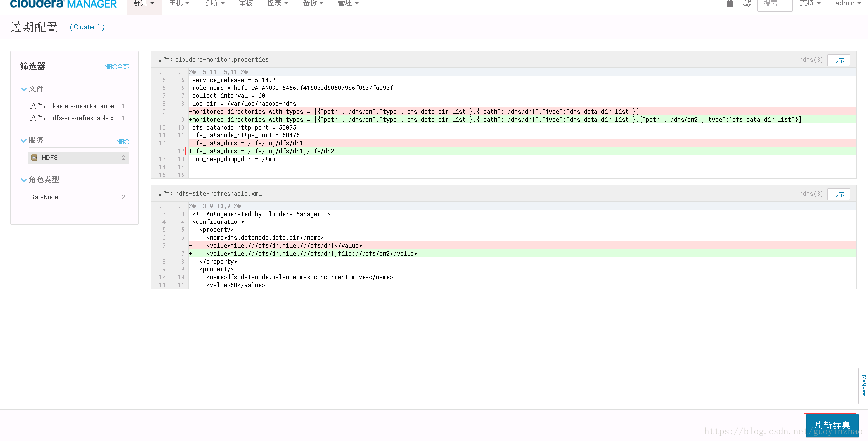
Task: Click 显示 for hdfs-site-refreshable.xml
Action: [x=839, y=194]
